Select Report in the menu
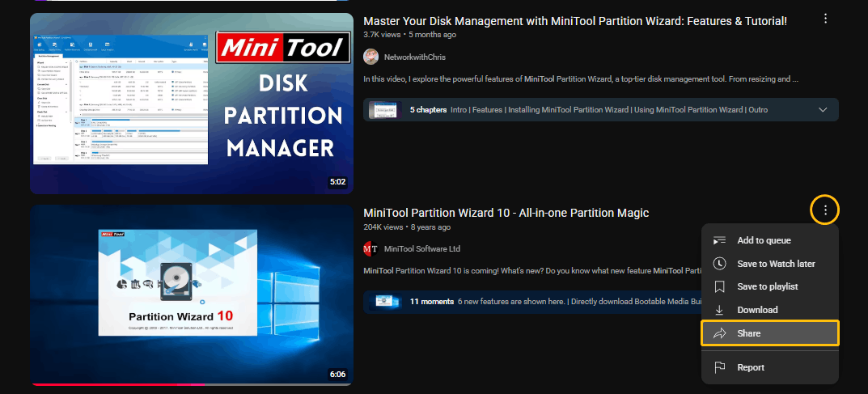The width and height of the screenshot is (868, 394). 770,367
